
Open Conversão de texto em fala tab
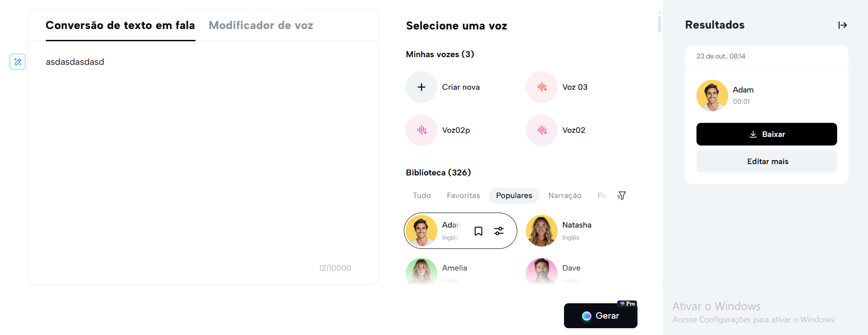[x=120, y=25]
